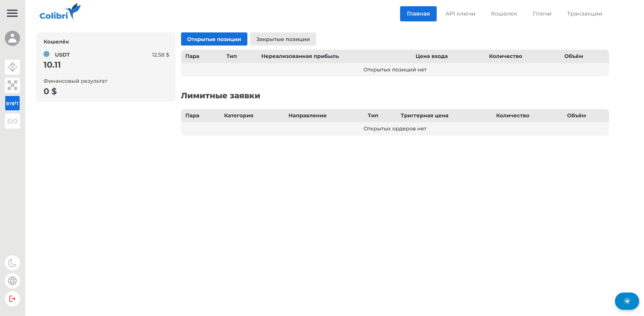Image resolution: width=644 pixels, height=316 pixels.
Task: Open the Транзакции page
Action: pyautogui.click(x=584, y=14)
